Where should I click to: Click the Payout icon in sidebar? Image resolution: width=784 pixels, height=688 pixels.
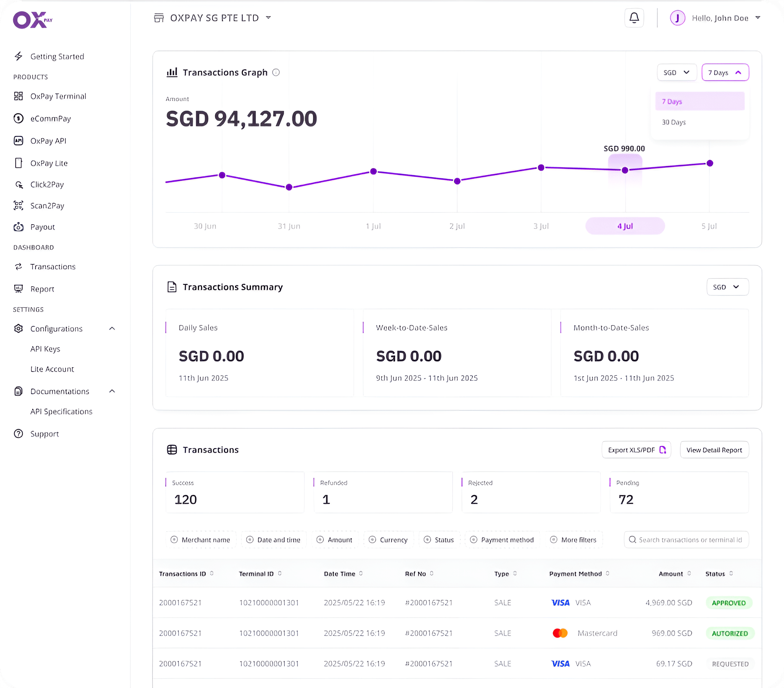click(x=18, y=227)
